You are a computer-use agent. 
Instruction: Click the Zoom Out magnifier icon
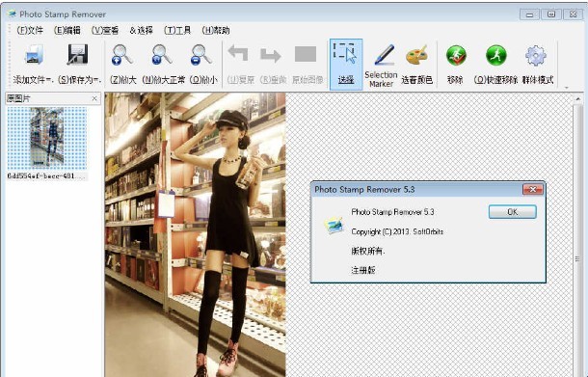click(x=201, y=55)
